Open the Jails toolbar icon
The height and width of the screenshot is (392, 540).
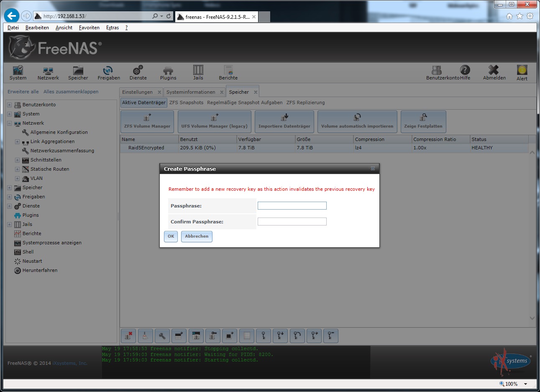[x=198, y=73]
